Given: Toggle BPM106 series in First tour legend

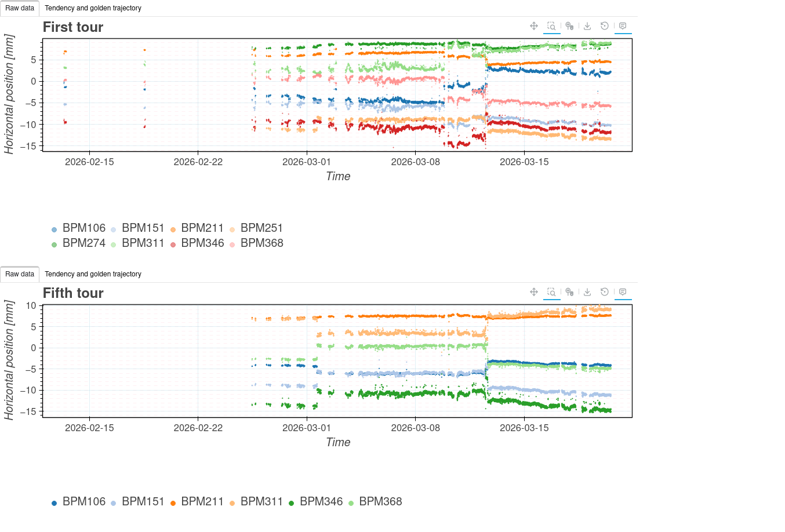Looking at the screenshot, I should (83, 228).
